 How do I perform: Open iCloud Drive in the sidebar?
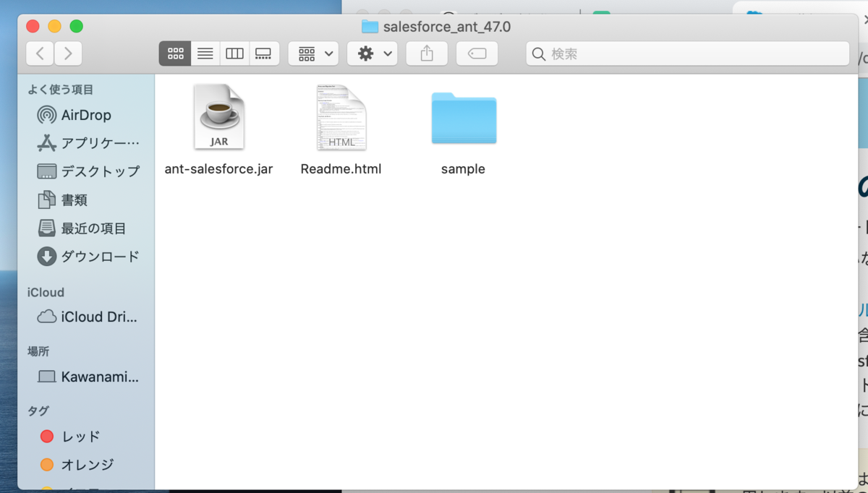(86, 317)
